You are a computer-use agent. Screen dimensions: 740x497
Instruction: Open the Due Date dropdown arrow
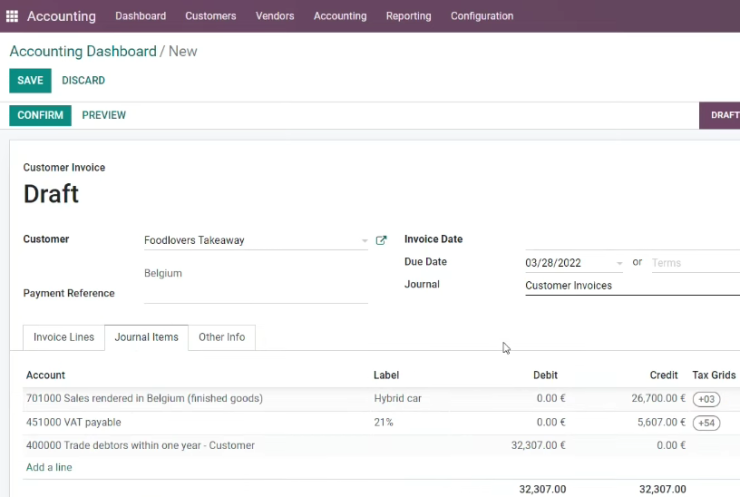pos(619,263)
